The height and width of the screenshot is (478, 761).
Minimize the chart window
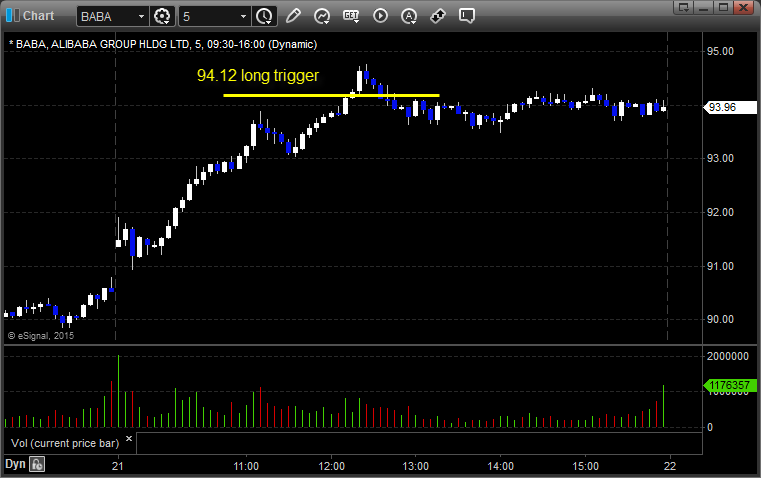(x=704, y=7)
